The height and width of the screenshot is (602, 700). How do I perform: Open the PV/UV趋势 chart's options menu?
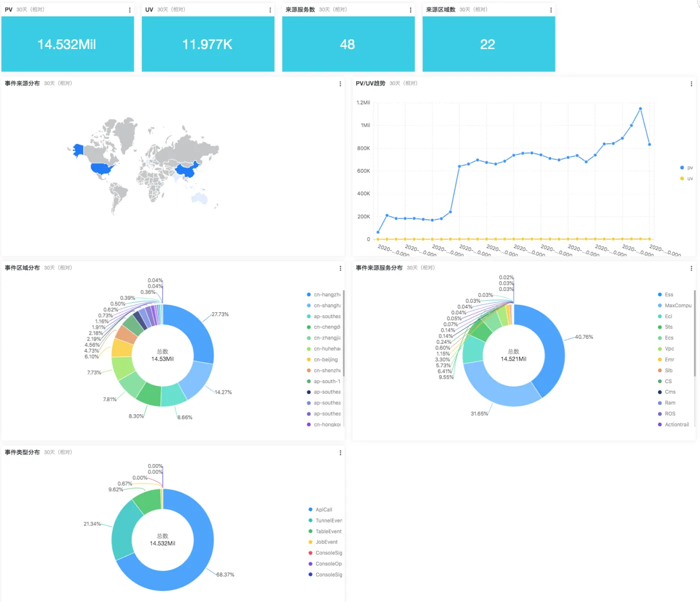pos(691,84)
